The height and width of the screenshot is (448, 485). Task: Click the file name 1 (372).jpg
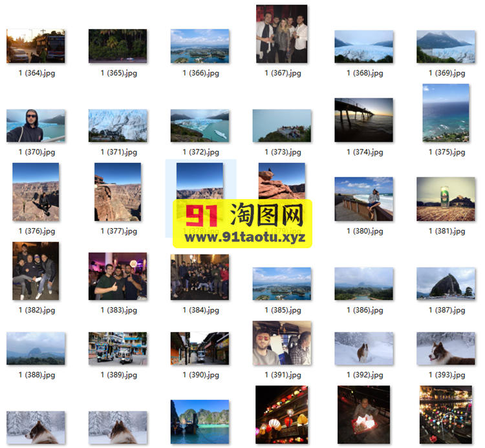200,152
